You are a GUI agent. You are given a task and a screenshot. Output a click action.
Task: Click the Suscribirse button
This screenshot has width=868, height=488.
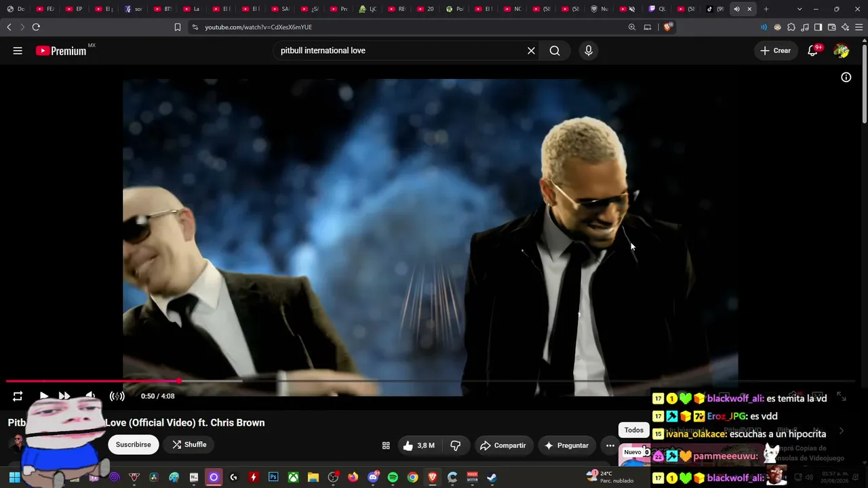coord(133,445)
